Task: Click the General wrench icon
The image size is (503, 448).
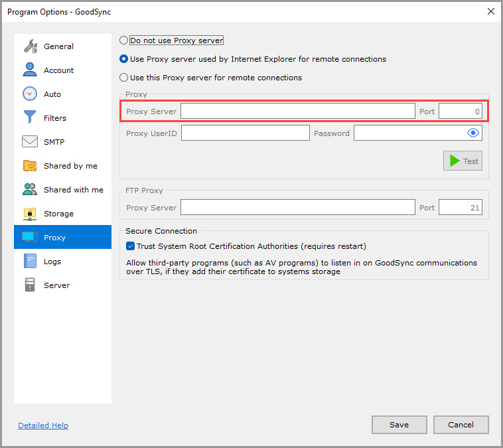Action: pyautogui.click(x=30, y=46)
